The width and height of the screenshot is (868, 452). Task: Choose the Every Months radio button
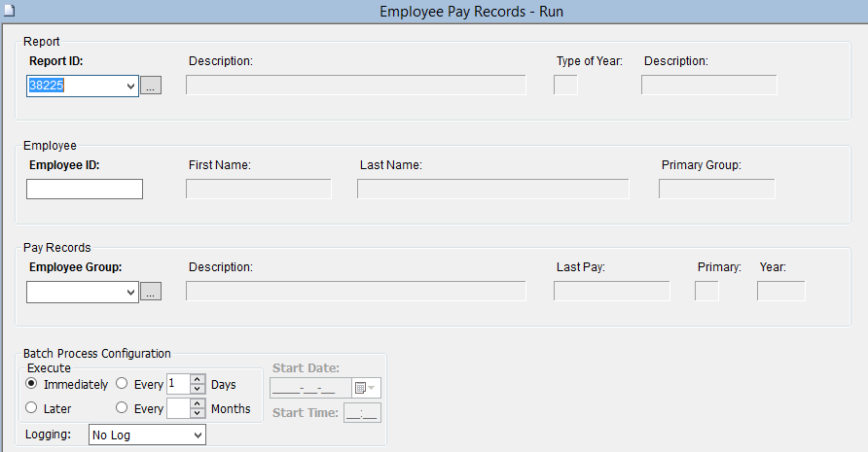tap(123, 409)
